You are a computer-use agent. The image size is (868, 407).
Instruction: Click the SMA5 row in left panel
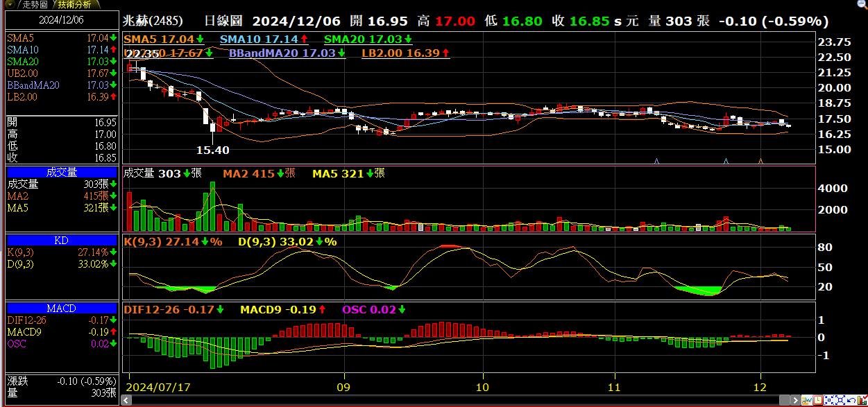[62, 37]
